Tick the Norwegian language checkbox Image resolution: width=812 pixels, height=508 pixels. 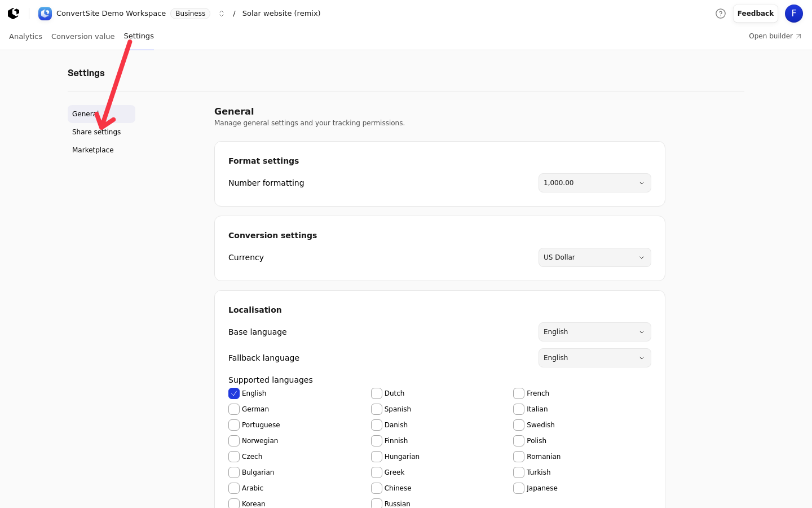(234, 441)
